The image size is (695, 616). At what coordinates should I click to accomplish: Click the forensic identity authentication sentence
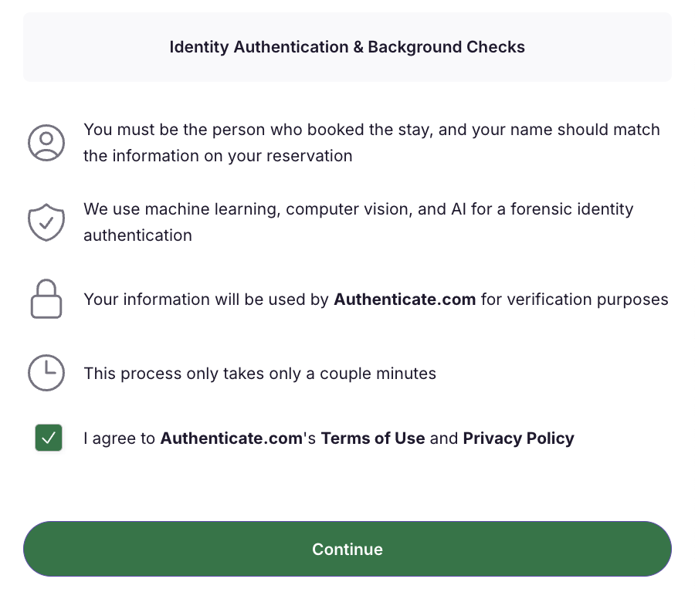(358, 222)
